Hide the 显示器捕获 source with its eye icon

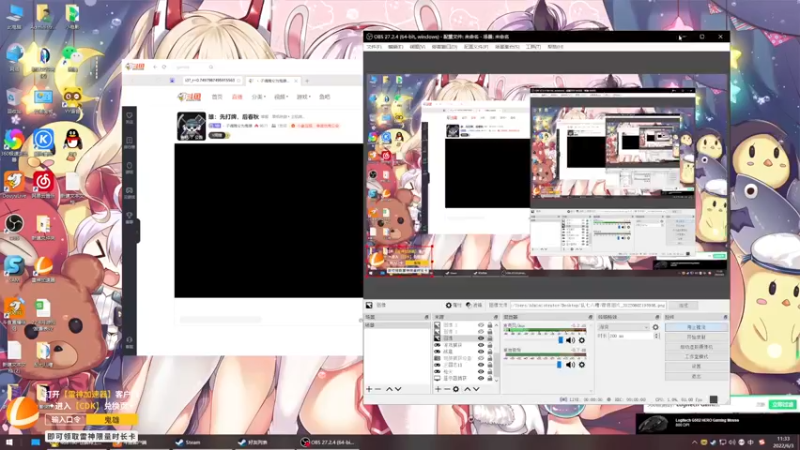tap(481, 378)
